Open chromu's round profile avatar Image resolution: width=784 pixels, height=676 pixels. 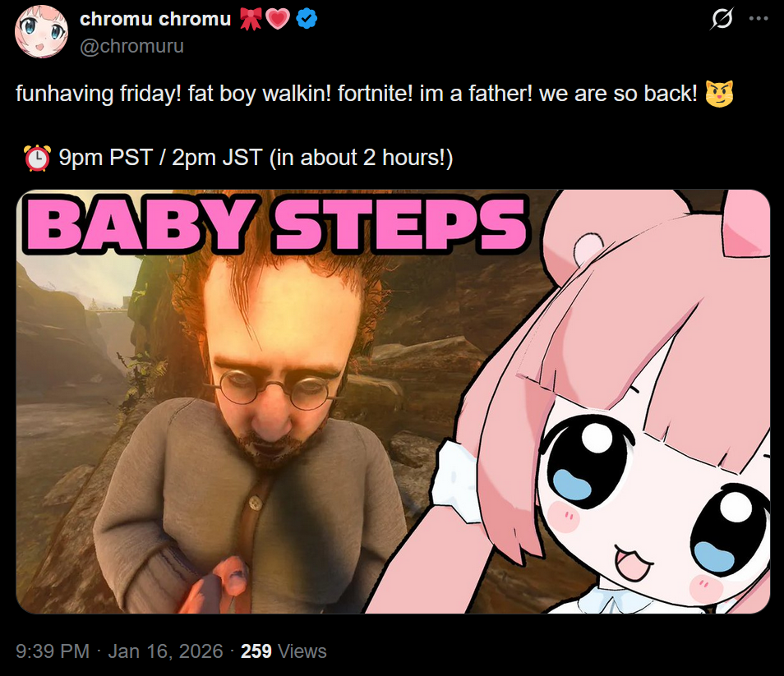pyautogui.click(x=41, y=31)
